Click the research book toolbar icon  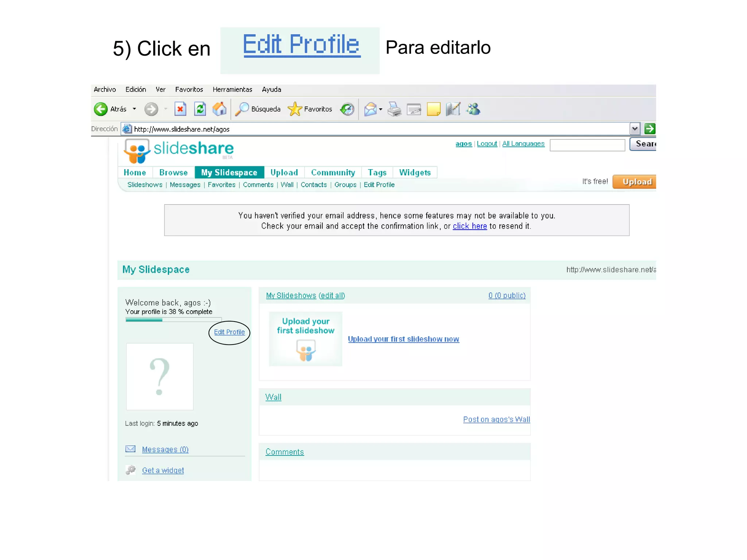[x=453, y=109]
